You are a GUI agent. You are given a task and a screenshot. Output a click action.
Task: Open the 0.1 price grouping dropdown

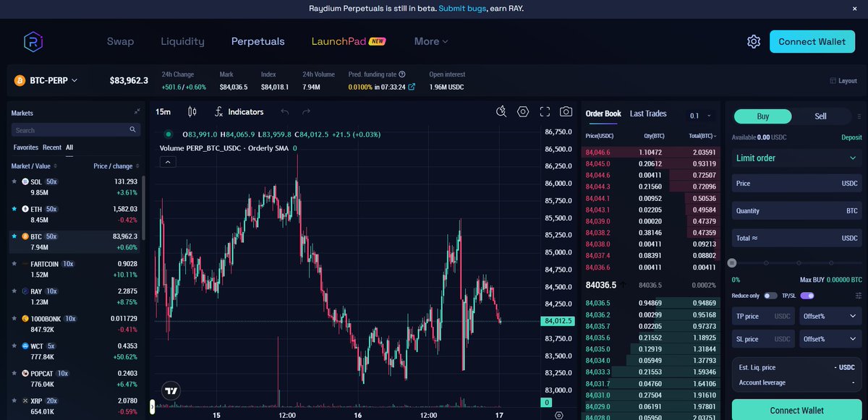(x=700, y=116)
